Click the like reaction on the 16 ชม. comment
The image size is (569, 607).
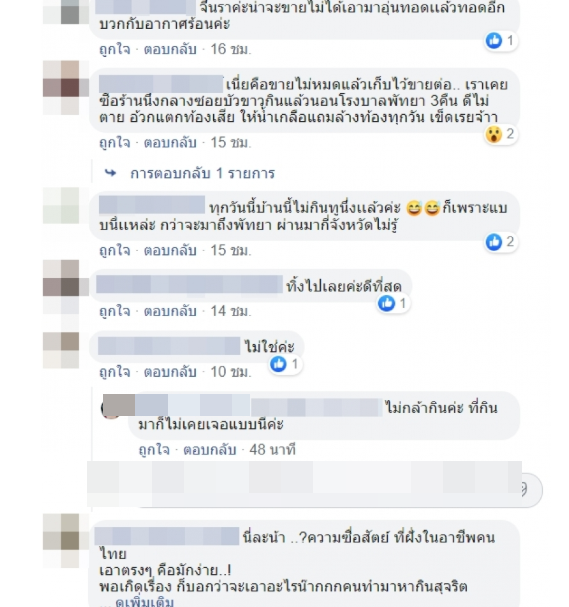(494, 40)
